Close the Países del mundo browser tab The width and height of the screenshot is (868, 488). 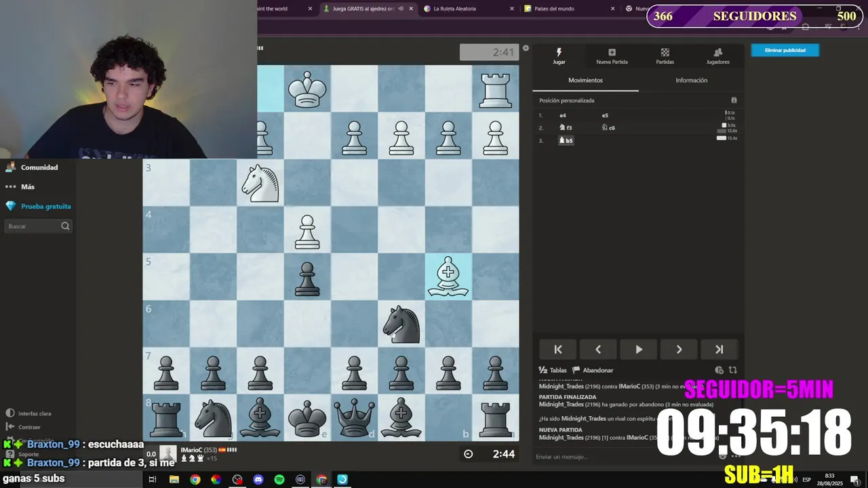612,9
